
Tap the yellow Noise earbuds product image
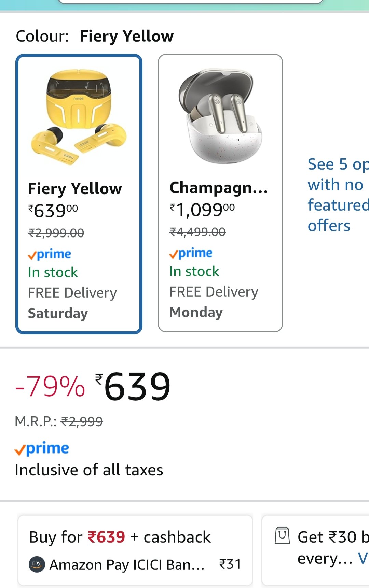point(79,117)
